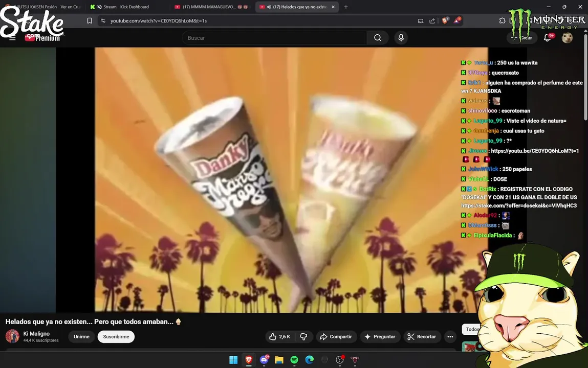The height and width of the screenshot is (368, 588).
Task: Click username VisheCL in chat
Action: [478, 179]
